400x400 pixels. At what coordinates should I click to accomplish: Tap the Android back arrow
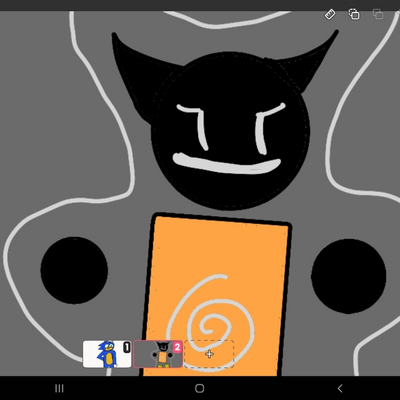click(340, 388)
